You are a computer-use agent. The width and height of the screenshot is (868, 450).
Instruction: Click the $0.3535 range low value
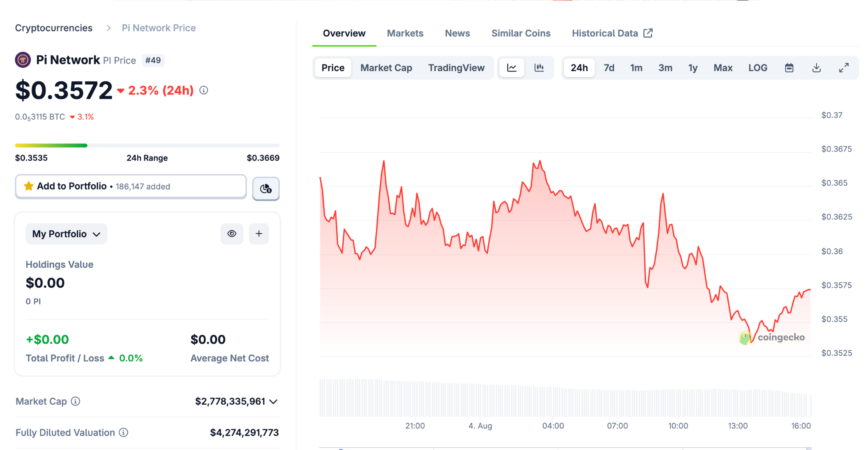31,158
